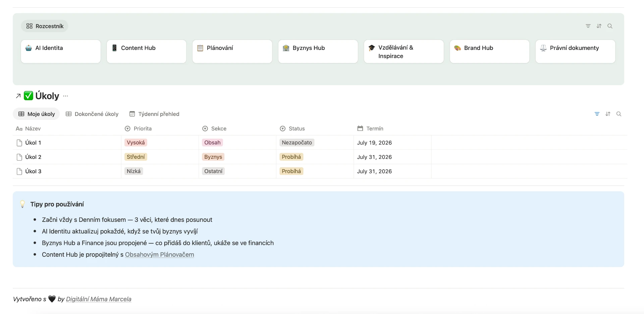
Task: Click the page icon of Úkol 1
Action: pos(19,143)
